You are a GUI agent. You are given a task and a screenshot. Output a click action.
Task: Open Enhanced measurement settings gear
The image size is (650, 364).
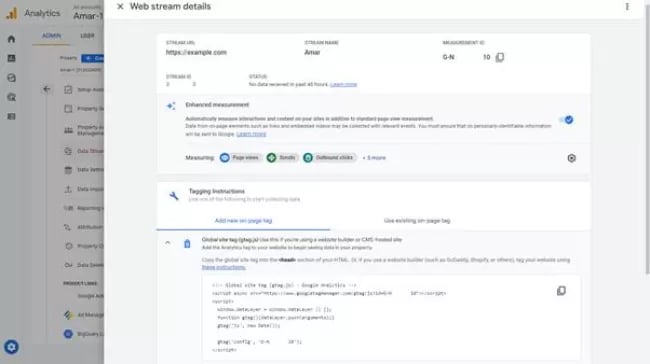571,158
